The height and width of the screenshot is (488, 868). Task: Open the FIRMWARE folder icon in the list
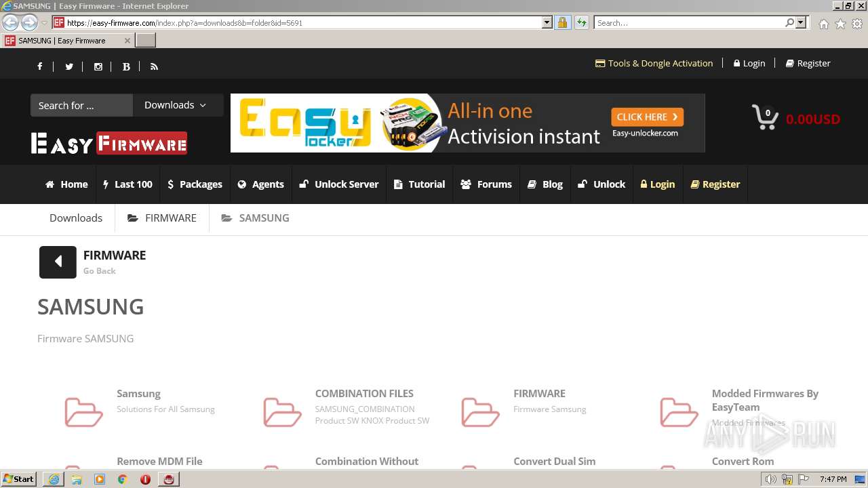(480, 411)
